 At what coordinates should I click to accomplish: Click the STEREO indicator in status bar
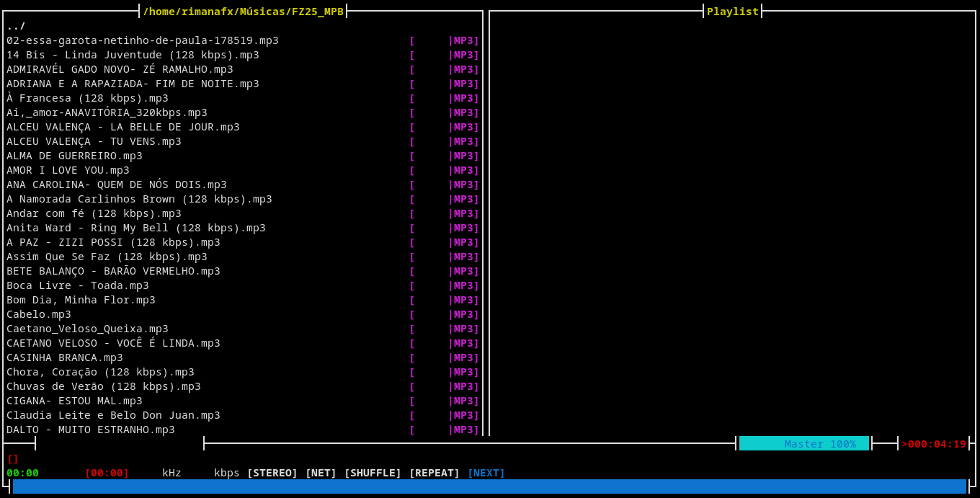[x=272, y=473]
